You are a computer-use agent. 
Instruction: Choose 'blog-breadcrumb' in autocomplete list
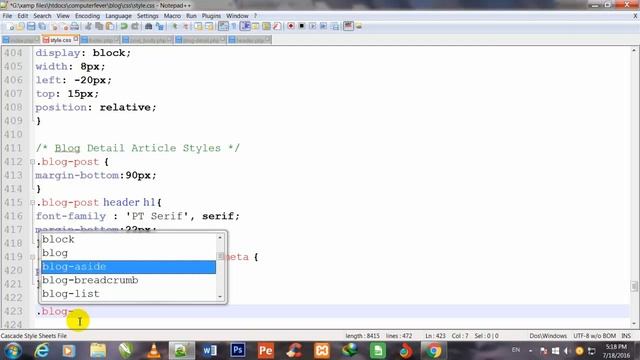[x=128, y=280]
